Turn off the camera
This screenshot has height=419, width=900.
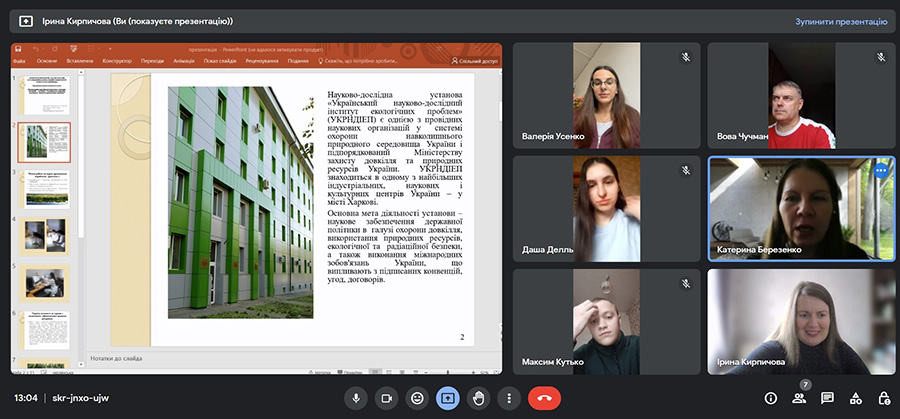point(386,398)
